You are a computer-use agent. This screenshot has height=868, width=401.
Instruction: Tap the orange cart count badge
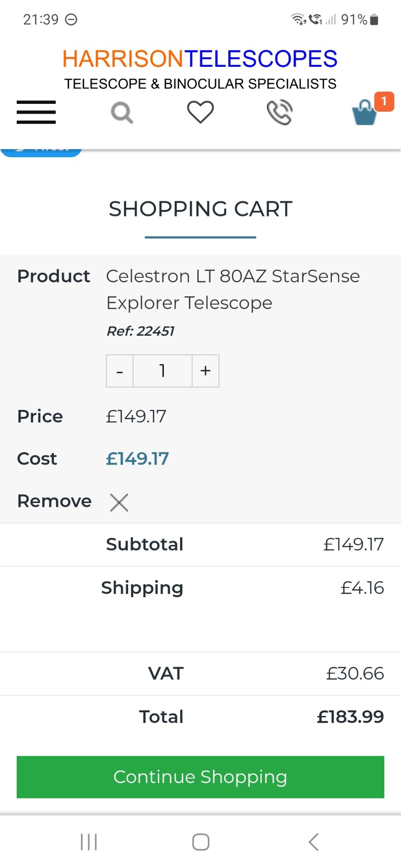[384, 102]
